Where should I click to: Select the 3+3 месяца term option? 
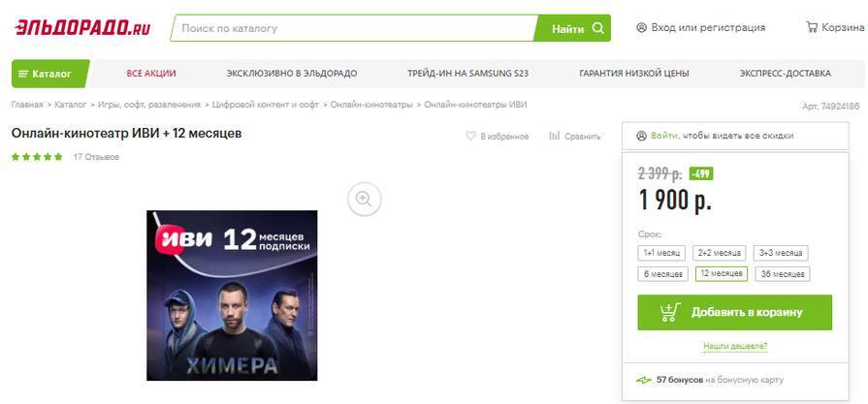781,253
